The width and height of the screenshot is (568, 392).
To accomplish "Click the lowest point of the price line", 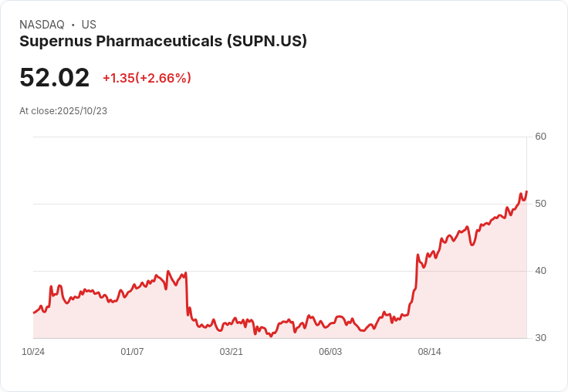I will pos(270,336).
